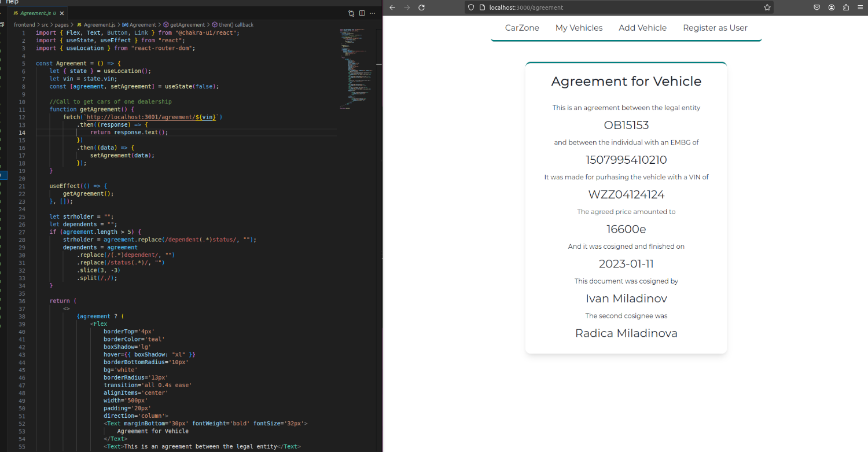
Task: Open the Firefox extensions puzzle icon
Action: [x=846, y=8]
